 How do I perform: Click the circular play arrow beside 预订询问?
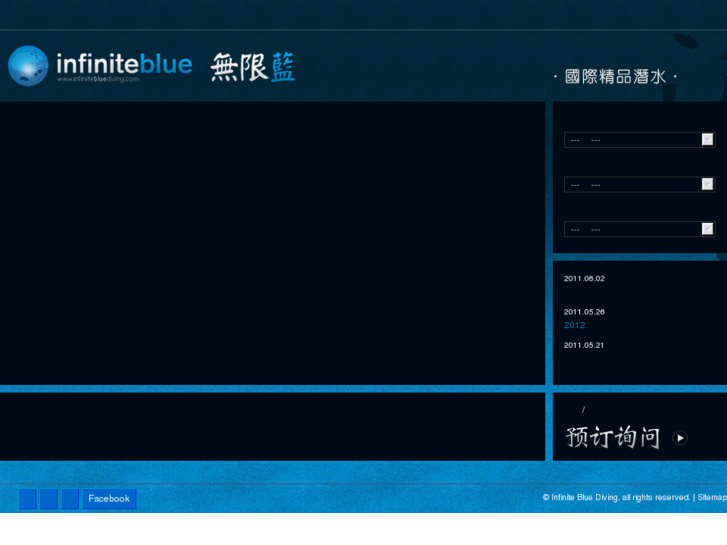tap(680, 438)
